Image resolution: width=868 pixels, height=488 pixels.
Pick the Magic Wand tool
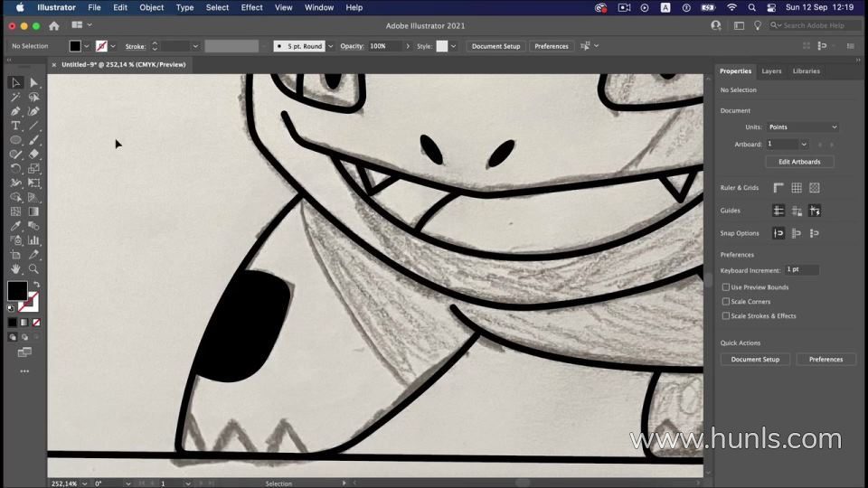tap(15, 97)
